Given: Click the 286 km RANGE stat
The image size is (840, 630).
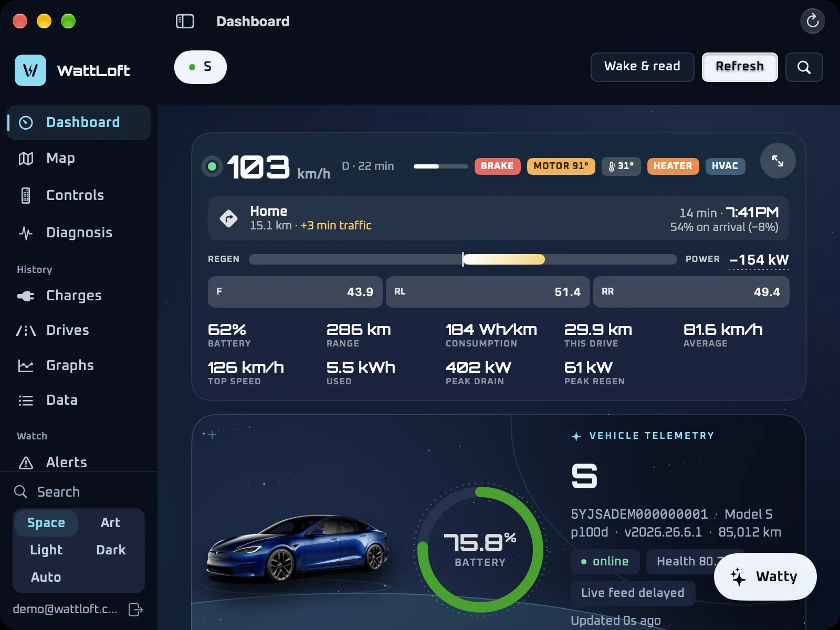Looking at the screenshot, I should click(359, 335).
